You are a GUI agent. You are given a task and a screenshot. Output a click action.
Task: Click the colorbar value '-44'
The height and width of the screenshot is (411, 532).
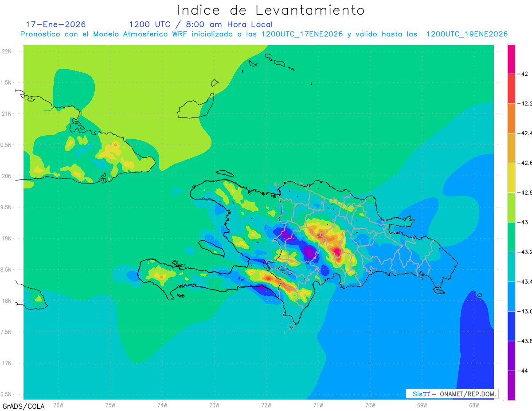click(524, 371)
